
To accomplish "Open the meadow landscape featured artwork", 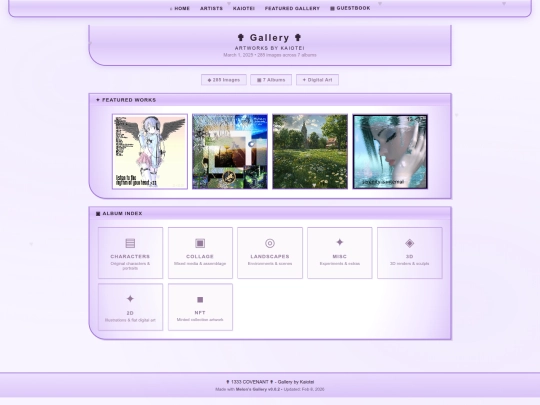I will [310, 152].
